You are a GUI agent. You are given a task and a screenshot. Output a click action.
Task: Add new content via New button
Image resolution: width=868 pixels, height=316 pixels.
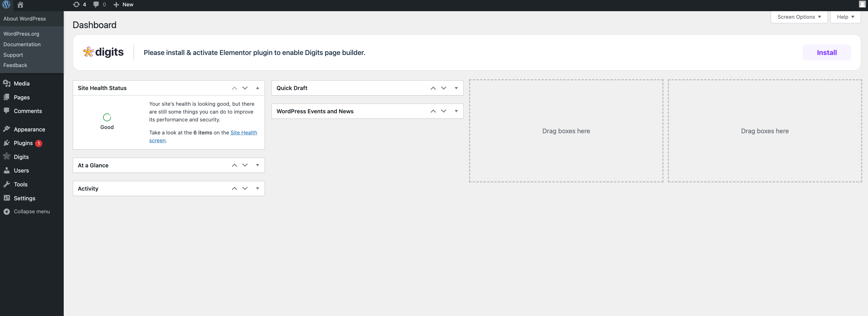click(x=123, y=5)
